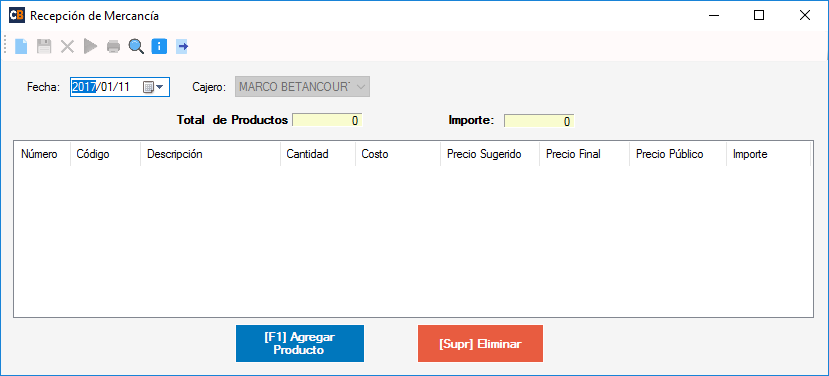Image resolution: width=829 pixels, height=376 pixels.
Task: Click the Importe column header in table
Action: click(768, 154)
